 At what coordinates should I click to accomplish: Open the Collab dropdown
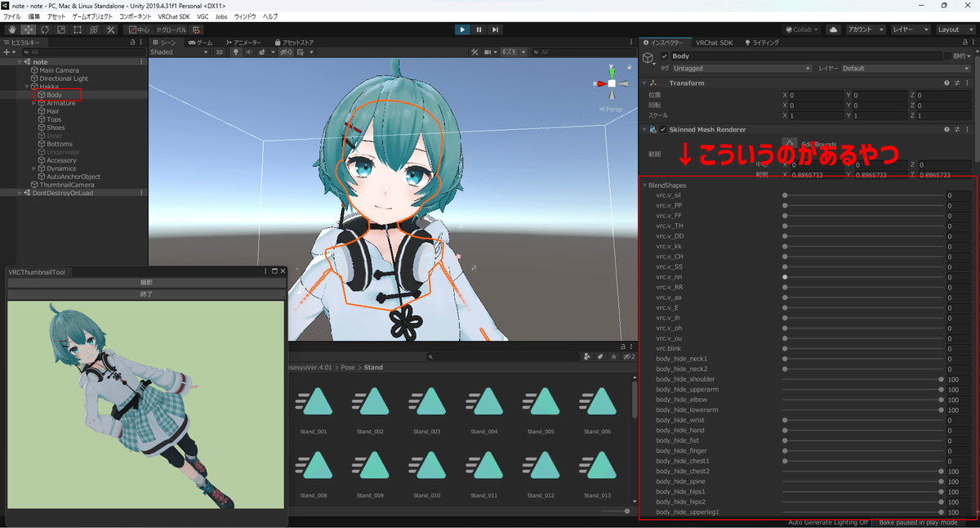[x=800, y=29]
